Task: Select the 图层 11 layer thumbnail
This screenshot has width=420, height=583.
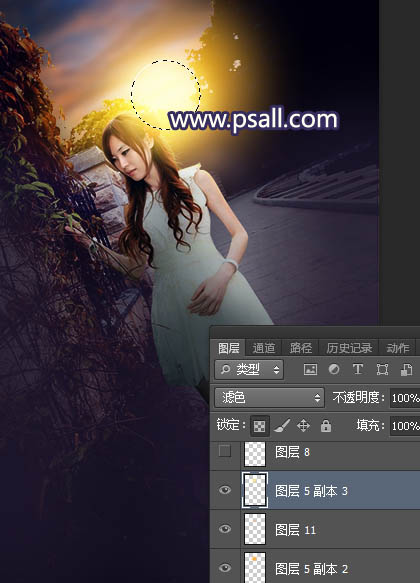Action: 255,529
